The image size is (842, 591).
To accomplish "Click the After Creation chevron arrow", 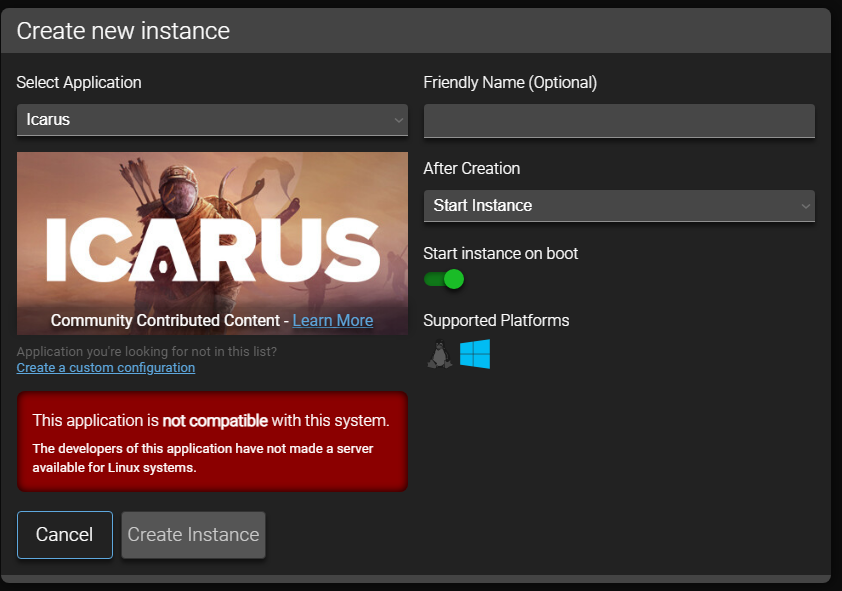I will [807, 206].
